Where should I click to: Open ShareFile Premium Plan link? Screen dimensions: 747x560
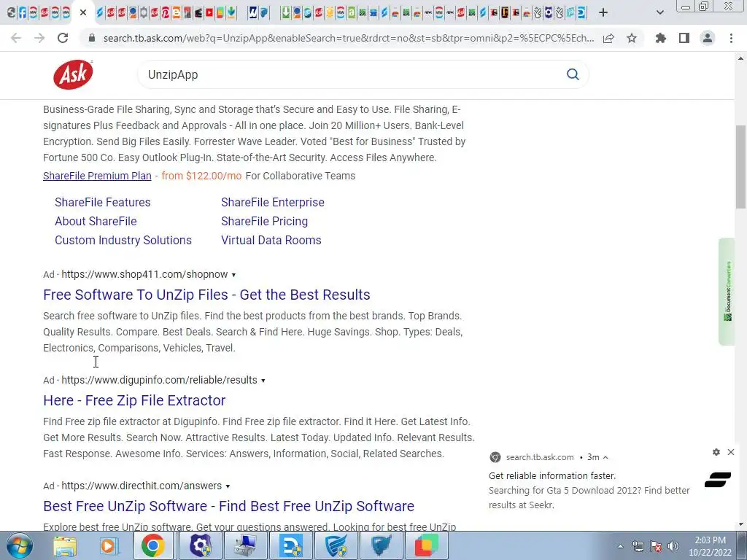click(x=97, y=176)
